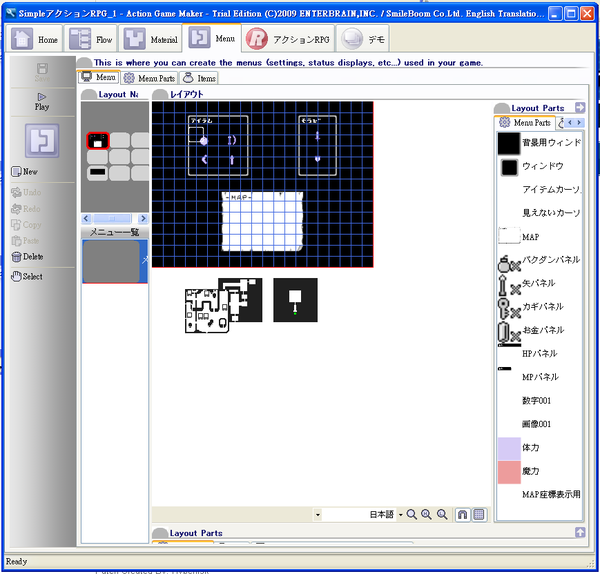Viewport: 600px width, 574px height.
Task: Open the Home section icon
Action: [22, 39]
